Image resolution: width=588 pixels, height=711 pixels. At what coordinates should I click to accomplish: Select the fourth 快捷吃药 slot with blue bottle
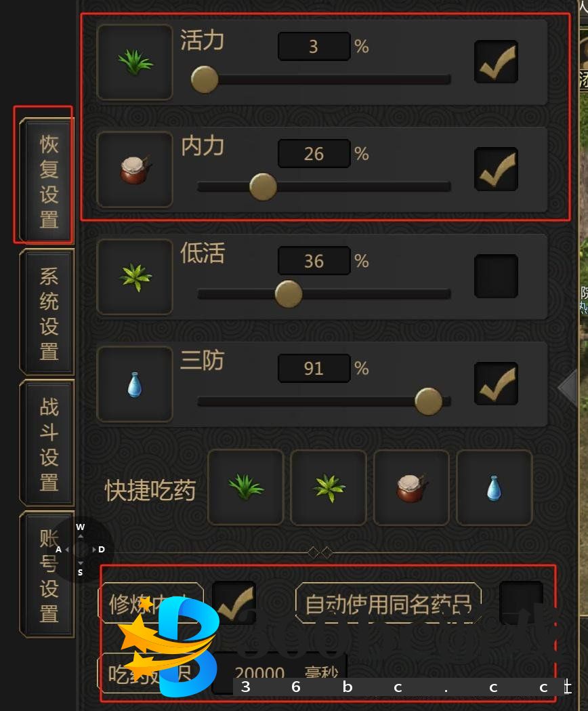point(494,487)
